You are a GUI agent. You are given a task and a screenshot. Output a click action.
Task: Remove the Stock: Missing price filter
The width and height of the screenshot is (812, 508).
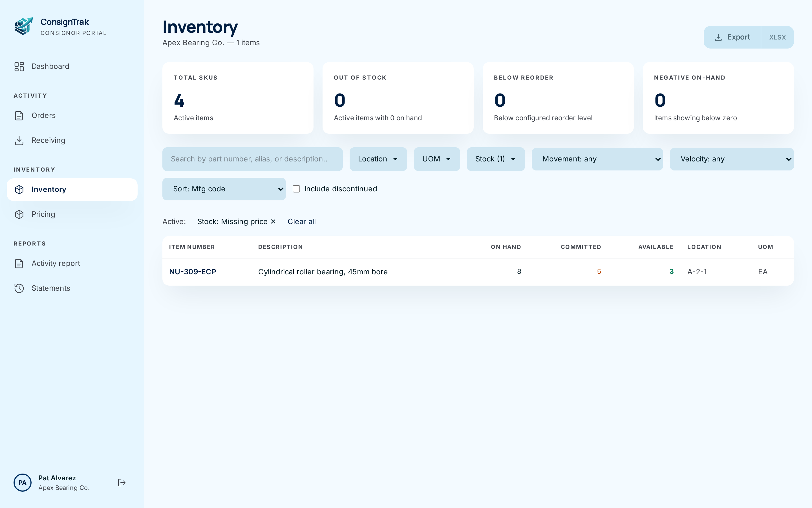point(273,222)
